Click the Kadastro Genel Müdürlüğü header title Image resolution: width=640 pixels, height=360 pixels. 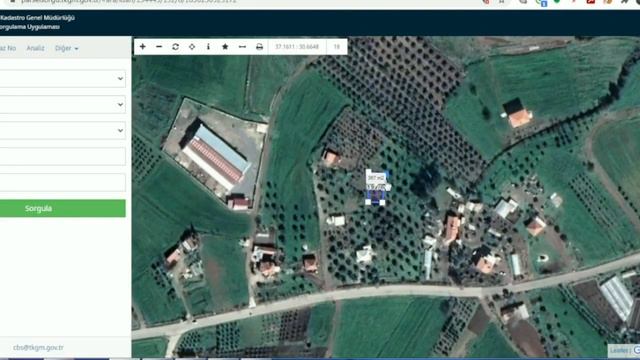tap(37, 18)
